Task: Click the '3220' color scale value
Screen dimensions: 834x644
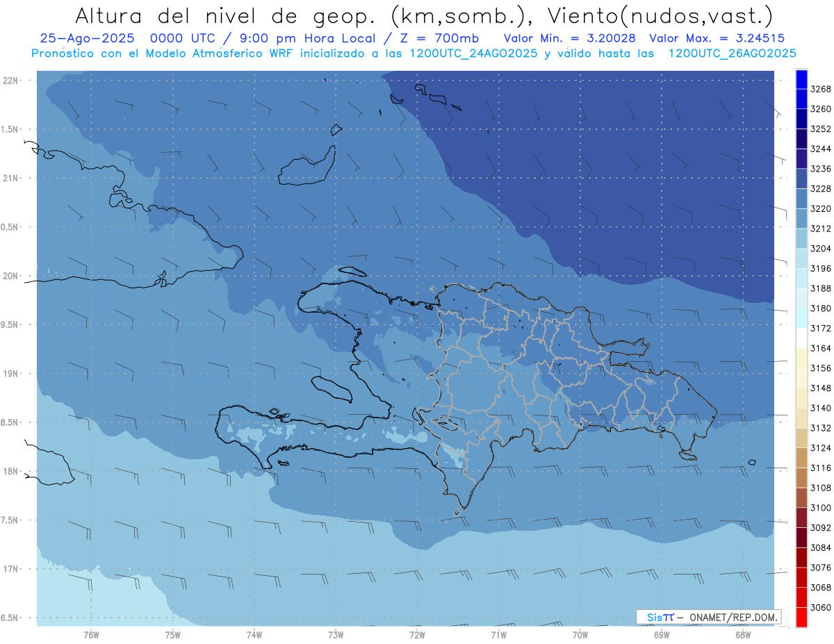Action: pos(821,208)
